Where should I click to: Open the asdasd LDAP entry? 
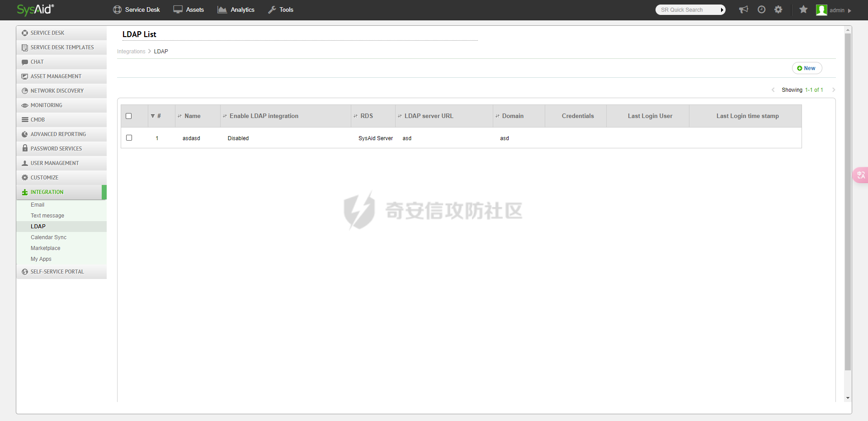pyautogui.click(x=191, y=138)
